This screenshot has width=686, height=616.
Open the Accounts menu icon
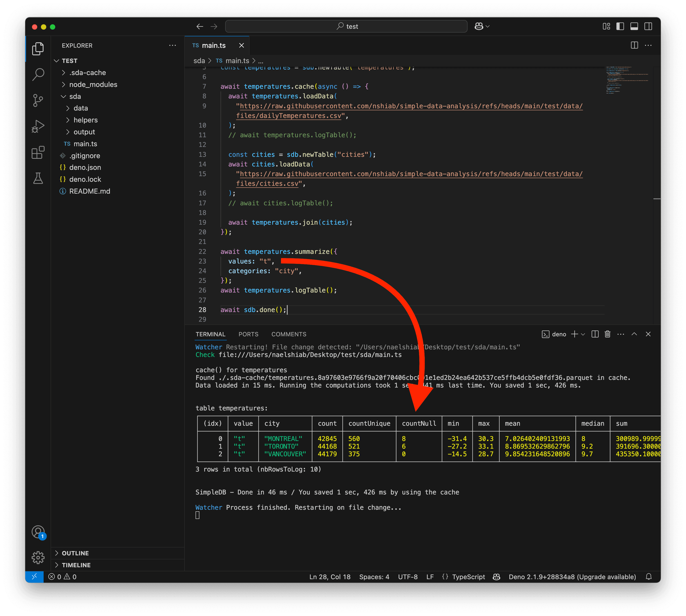[x=38, y=532]
